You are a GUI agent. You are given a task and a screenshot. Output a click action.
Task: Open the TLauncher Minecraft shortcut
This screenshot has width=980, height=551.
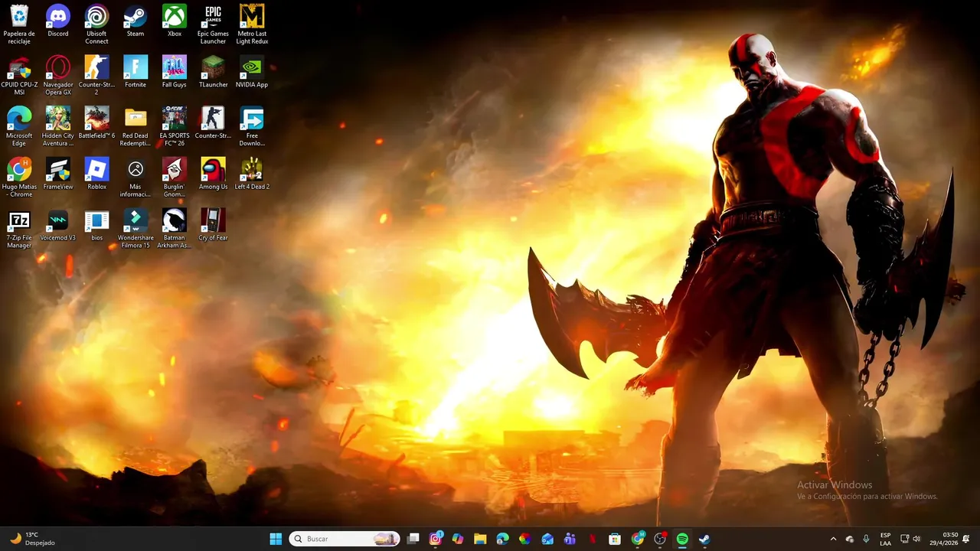pyautogui.click(x=213, y=72)
